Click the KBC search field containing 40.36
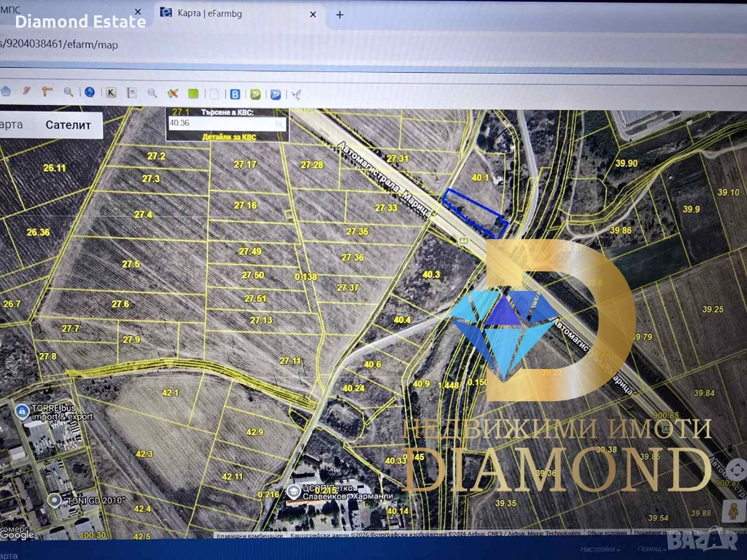Image resolution: width=747 pixels, height=560 pixels. [219, 123]
